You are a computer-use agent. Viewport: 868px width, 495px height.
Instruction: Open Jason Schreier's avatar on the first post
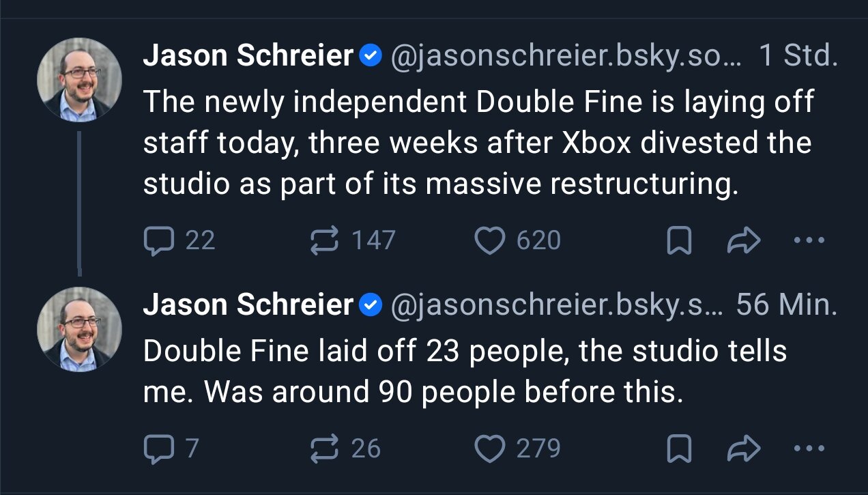[x=79, y=80]
